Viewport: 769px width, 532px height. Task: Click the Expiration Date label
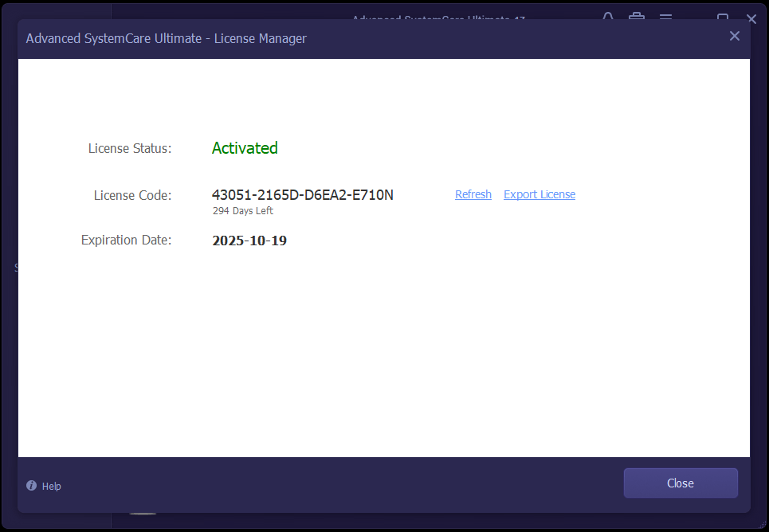click(x=126, y=240)
